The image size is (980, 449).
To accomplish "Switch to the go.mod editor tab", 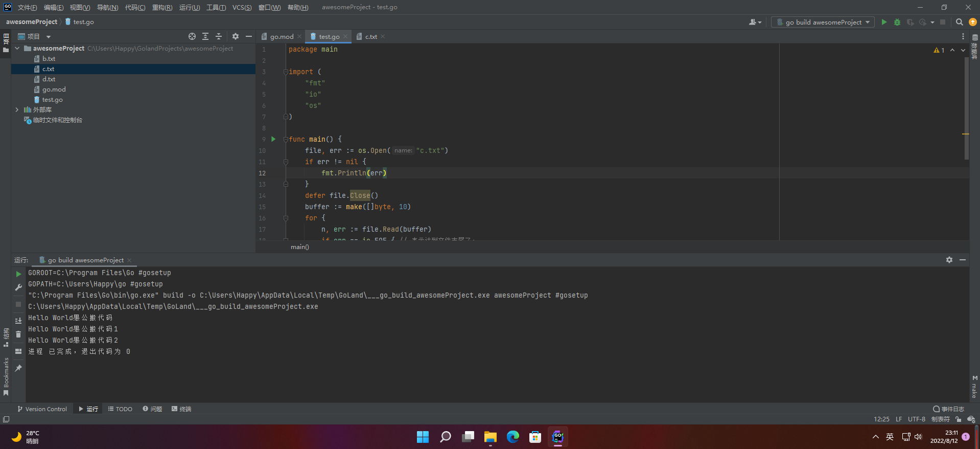I will [x=281, y=36].
